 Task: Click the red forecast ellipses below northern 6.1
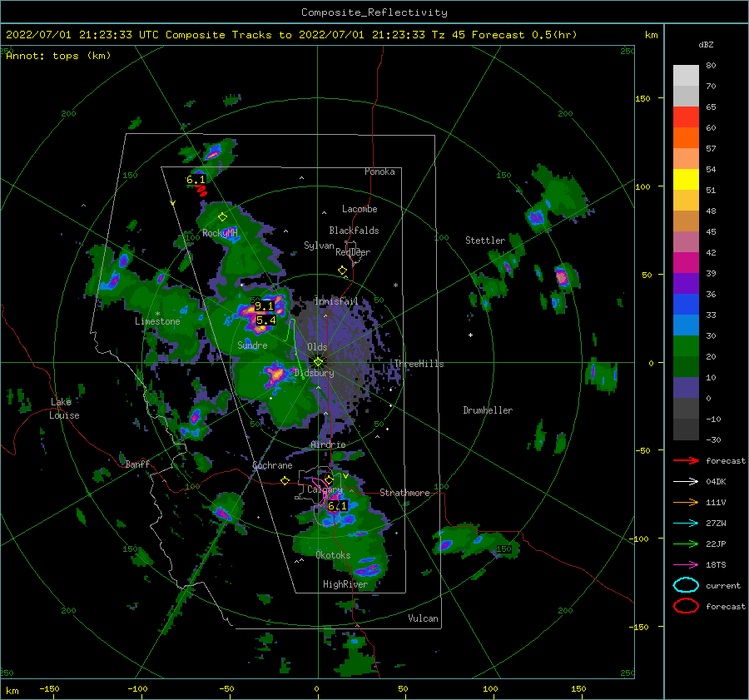point(201,191)
